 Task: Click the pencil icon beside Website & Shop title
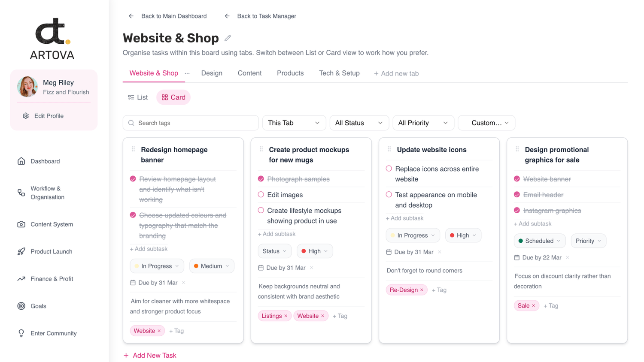pyautogui.click(x=228, y=38)
